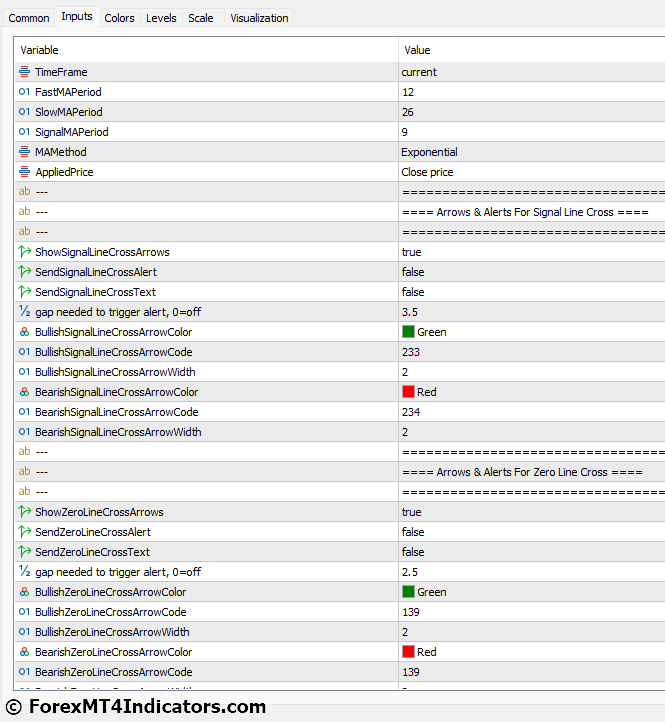Click the signal gap trigger fraction icon
The image size is (665, 722).
(x=25, y=312)
